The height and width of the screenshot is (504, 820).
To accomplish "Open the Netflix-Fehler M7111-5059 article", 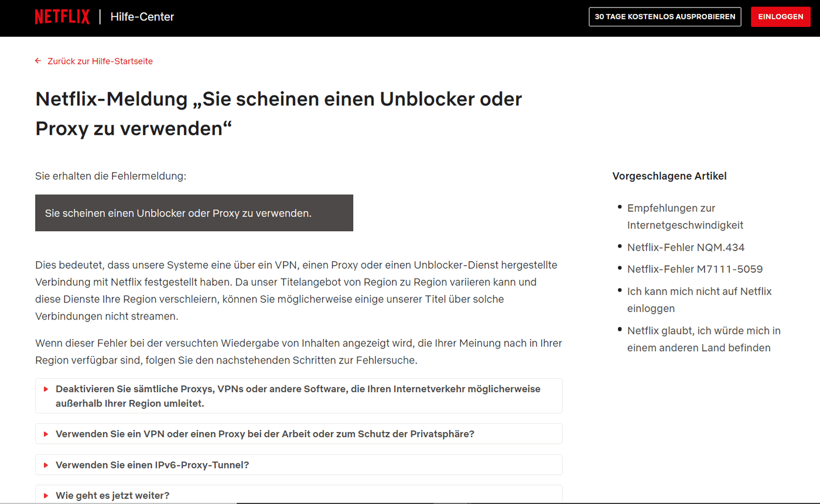I will point(695,269).
